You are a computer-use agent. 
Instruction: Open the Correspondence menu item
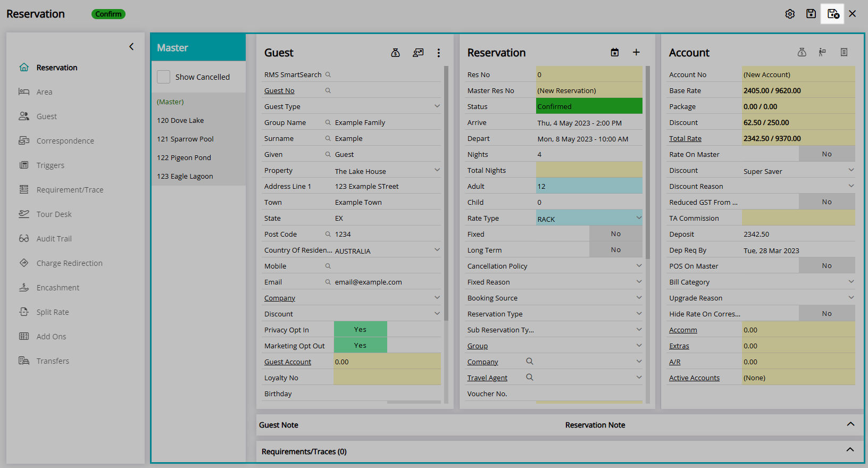click(65, 141)
